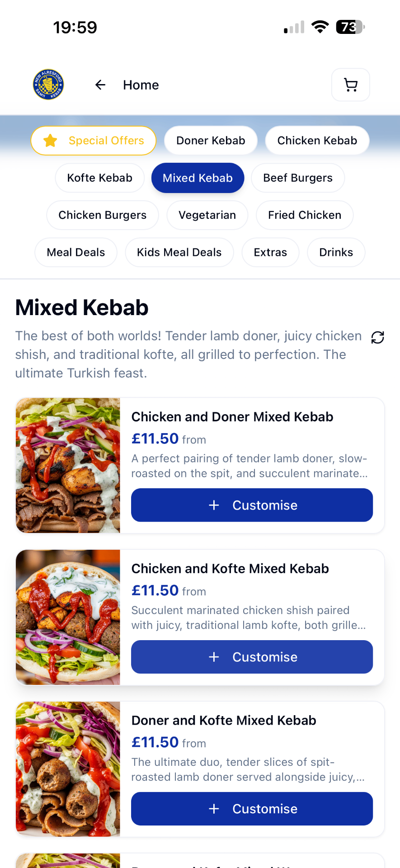
Task: Go to Chicken Burgers category
Action: tap(102, 215)
